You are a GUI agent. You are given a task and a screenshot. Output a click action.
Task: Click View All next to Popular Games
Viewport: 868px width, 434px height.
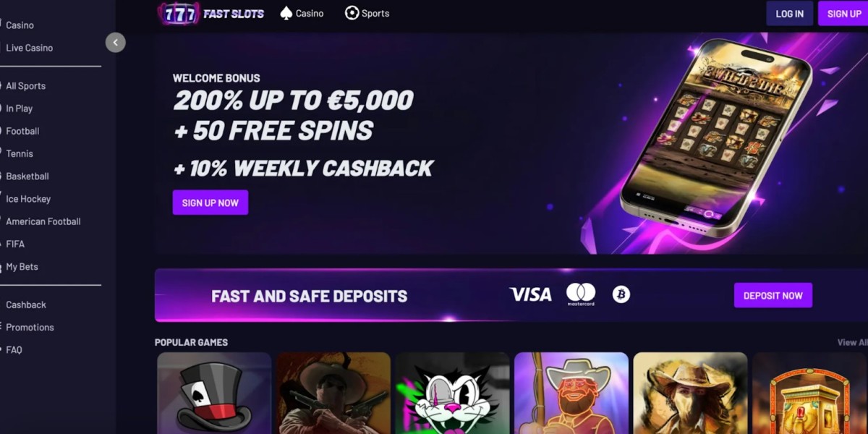point(852,342)
